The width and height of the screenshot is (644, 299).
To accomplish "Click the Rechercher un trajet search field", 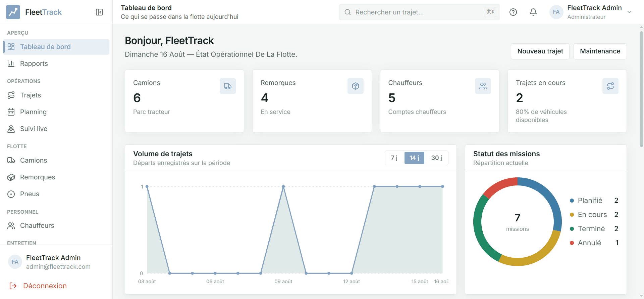I will pyautogui.click(x=419, y=12).
